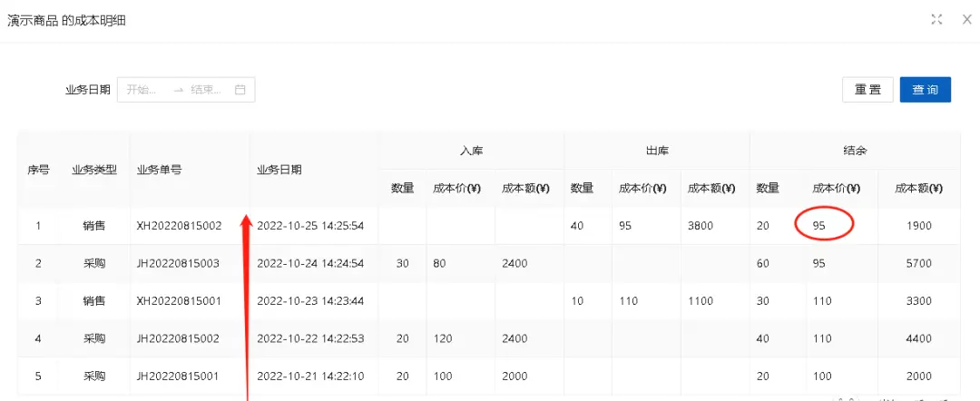Click balance cost amount 5700

(919, 264)
